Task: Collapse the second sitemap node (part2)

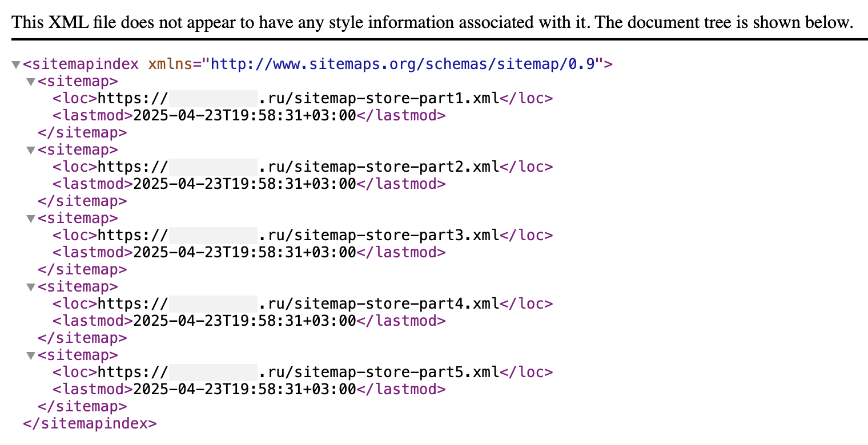Action: (x=31, y=151)
